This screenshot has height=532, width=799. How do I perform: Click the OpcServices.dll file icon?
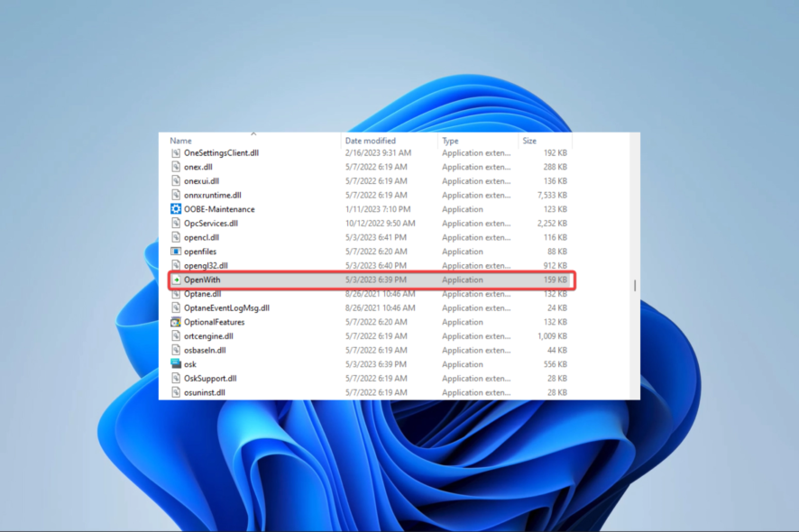coord(176,224)
